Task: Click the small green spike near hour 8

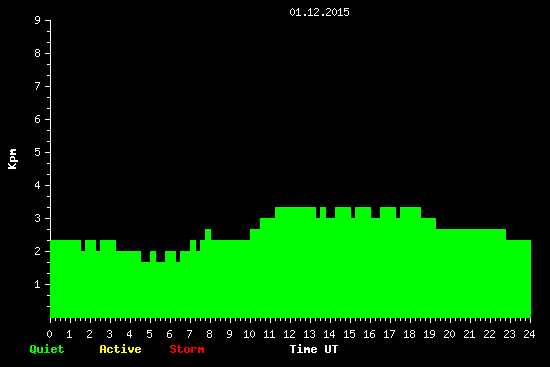Action: [x=208, y=234]
